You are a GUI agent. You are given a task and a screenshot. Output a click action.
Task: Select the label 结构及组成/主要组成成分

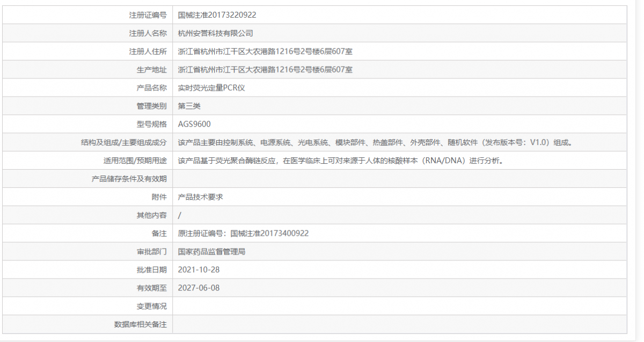123,142
